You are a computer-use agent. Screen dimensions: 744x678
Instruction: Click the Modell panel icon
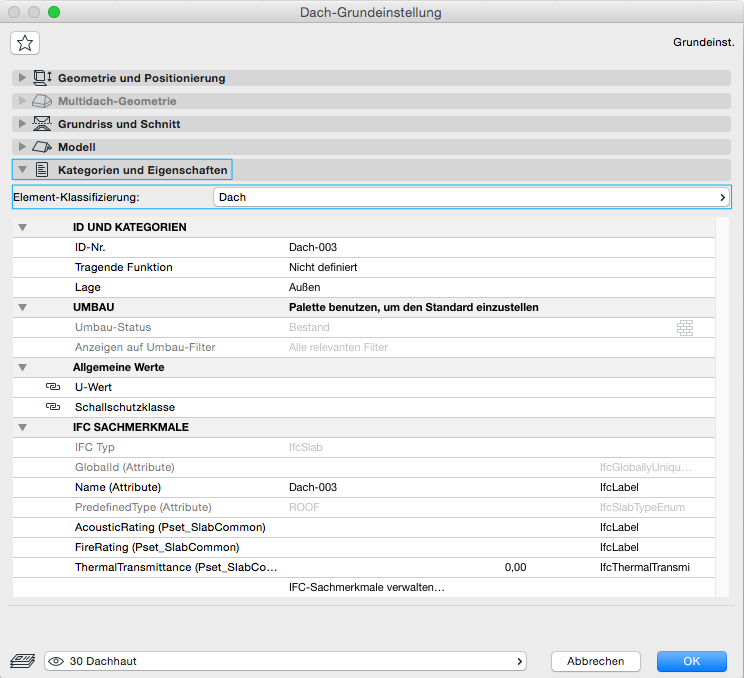[x=42, y=147]
